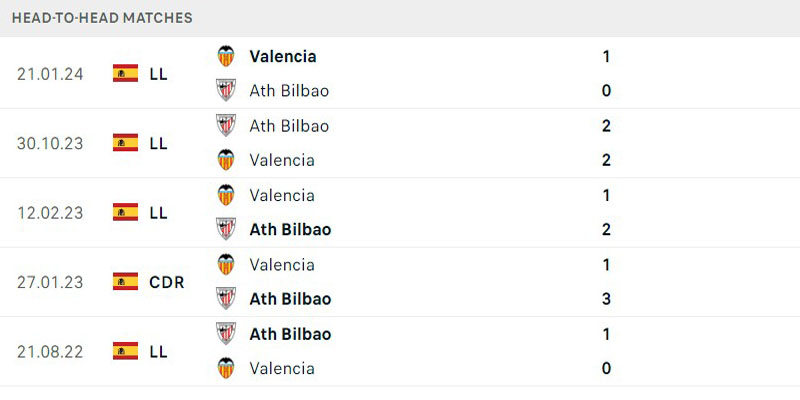Select LL label in 21.01.24 row

(158, 74)
